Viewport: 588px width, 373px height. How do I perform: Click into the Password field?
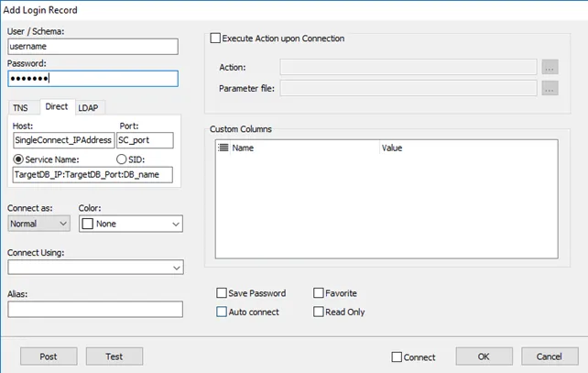click(x=93, y=79)
